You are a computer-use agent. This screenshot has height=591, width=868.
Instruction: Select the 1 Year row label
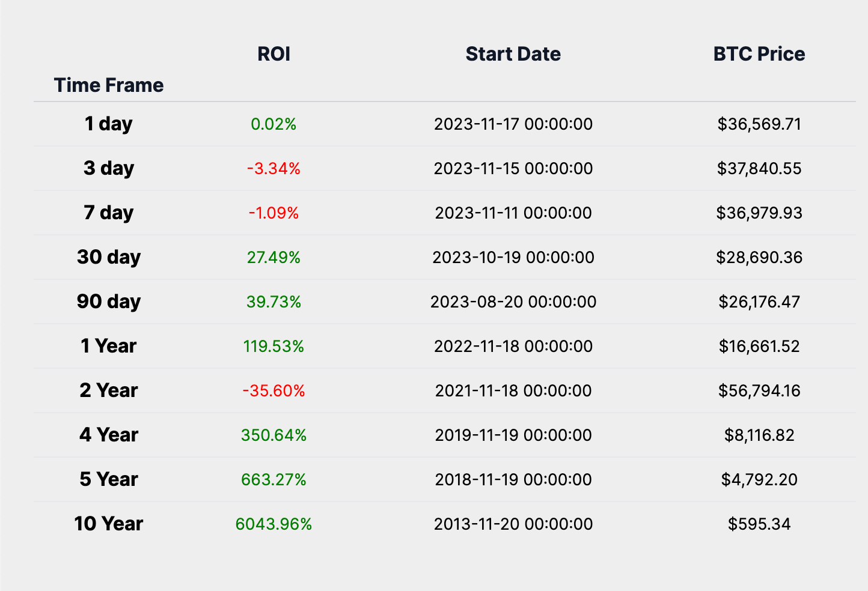pyautogui.click(x=109, y=346)
